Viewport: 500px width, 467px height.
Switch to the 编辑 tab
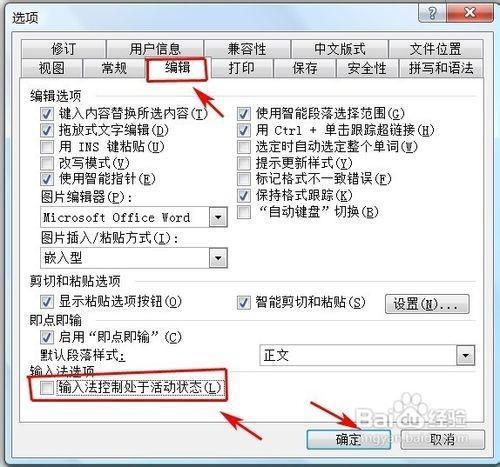[x=178, y=68]
